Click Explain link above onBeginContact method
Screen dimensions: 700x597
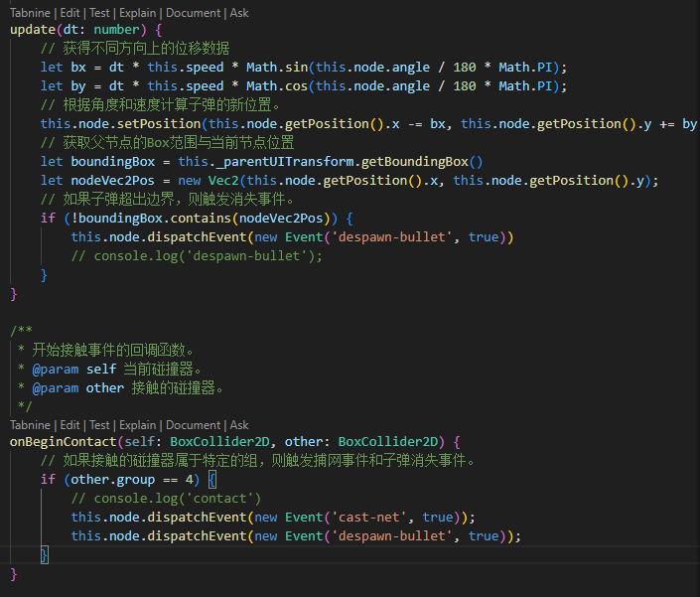pyautogui.click(x=137, y=425)
